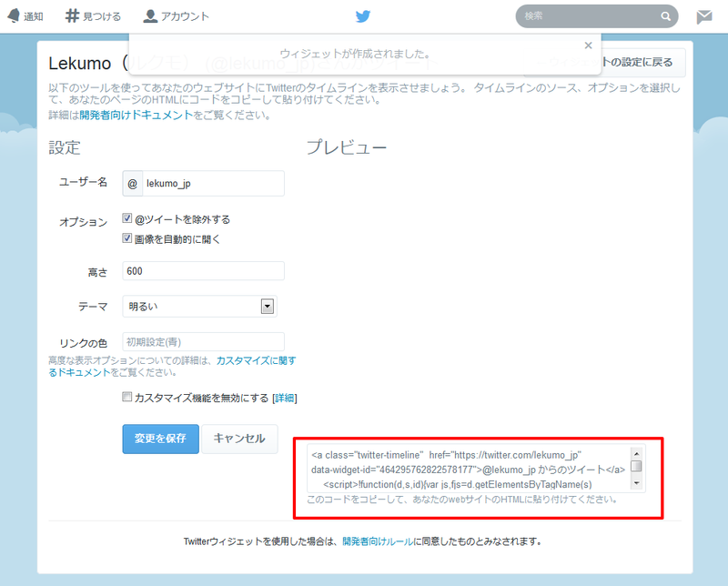Image resolution: width=728 pixels, height=586 pixels.
Task: Open the テーマ dropdown 明るい
Action: point(199,307)
